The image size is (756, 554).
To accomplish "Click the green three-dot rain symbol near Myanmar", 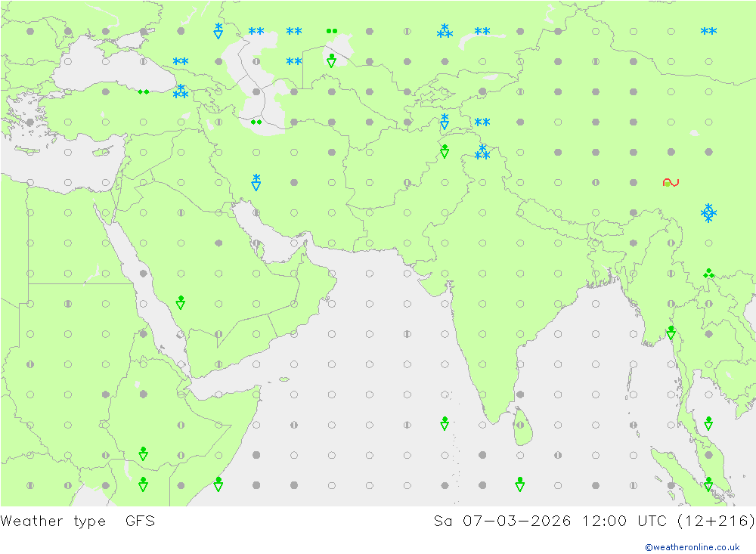I will point(708,274).
